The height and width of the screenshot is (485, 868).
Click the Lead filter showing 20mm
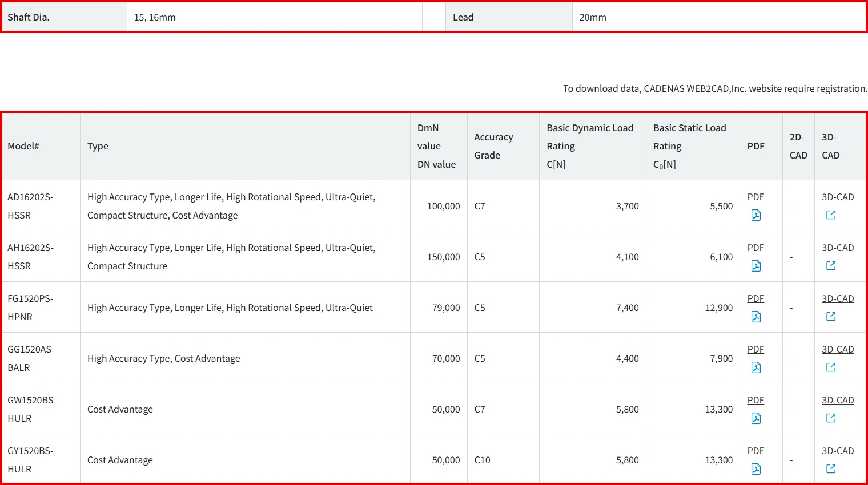(x=592, y=17)
